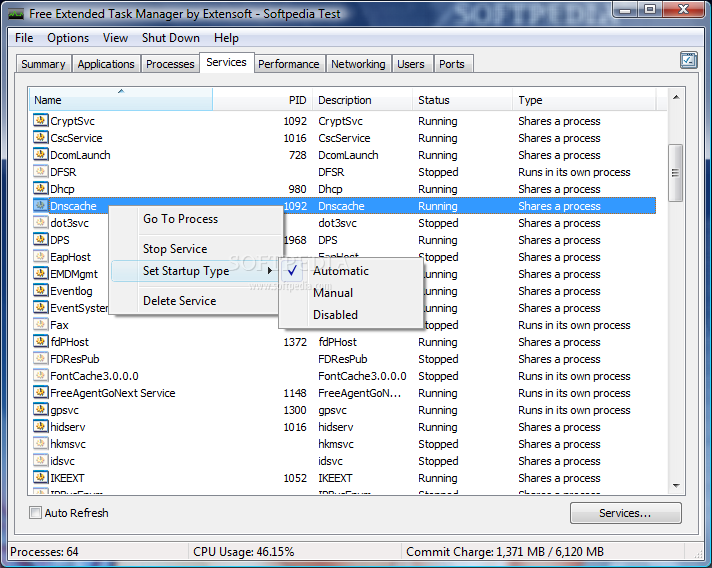Image resolution: width=712 pixels, height=568 pixels.
Task: Select Automatic startup type
Action: pyautogui.click(x=350, y=271)
